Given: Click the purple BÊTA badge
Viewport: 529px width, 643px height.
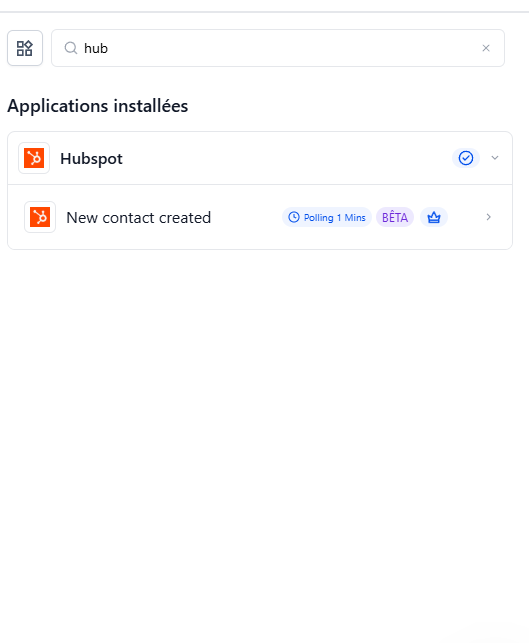Looking at the screenshot, I should (x=395, y=217).
